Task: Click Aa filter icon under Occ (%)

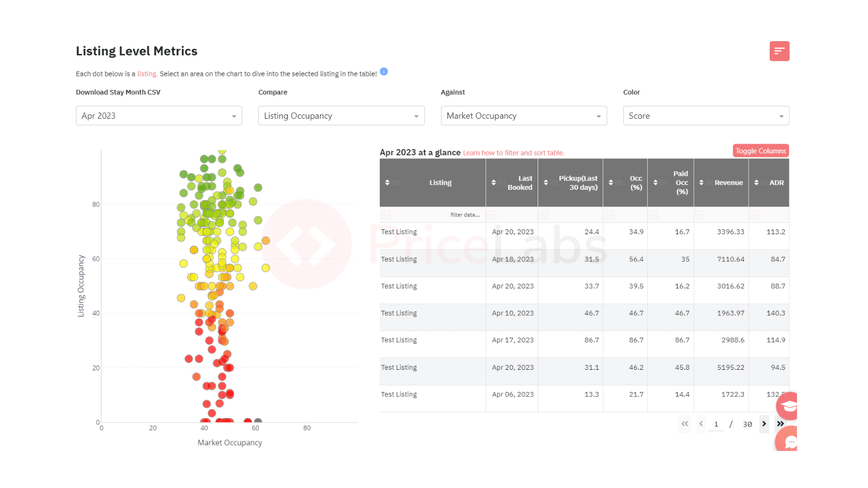Action: point(609,215)
